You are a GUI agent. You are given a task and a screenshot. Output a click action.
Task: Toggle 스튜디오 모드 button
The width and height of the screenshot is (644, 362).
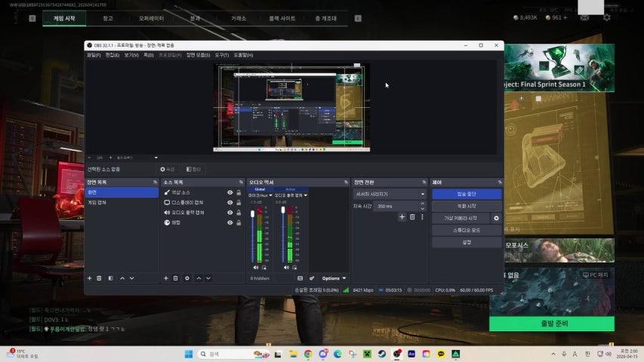pos(467,230)
